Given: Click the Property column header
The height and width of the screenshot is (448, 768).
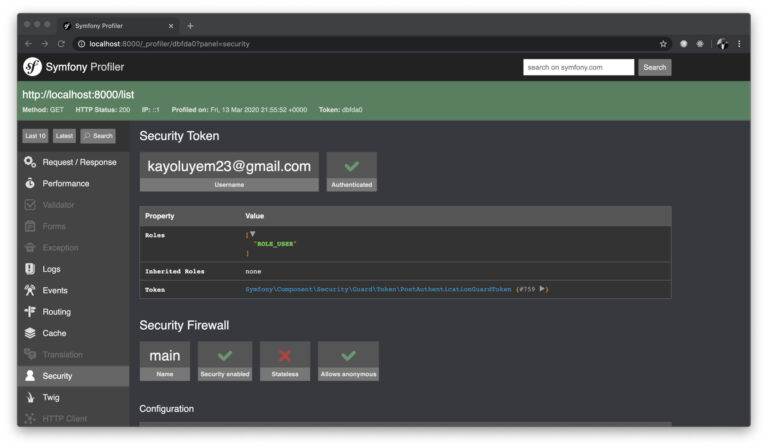Looking at the screenshot, I should click(160, 216).
